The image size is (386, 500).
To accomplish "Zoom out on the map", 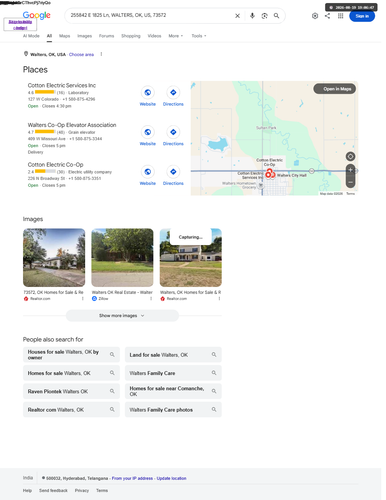I will 350,182.
